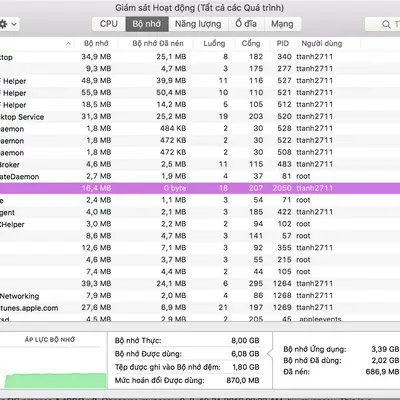Select process row with PID 277
400x400 pixels.
click(x=200, y=69)
